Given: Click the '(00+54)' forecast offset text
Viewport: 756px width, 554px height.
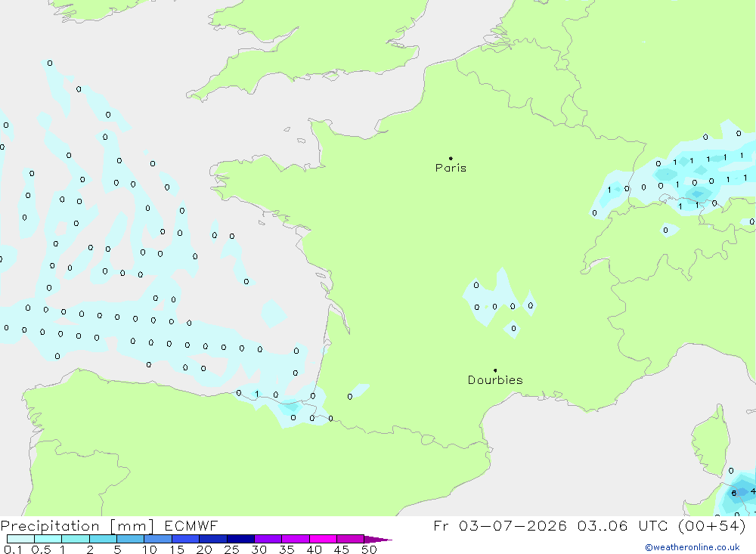Looking at the screenshot, I should 711,526.
